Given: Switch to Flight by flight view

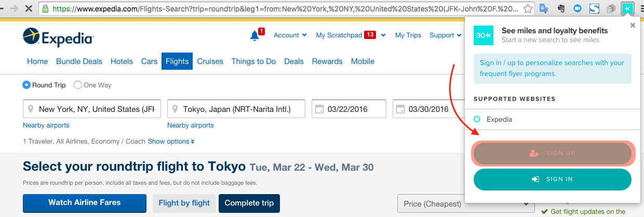Looking at the screenshot, I should click(x=184, y=203).
